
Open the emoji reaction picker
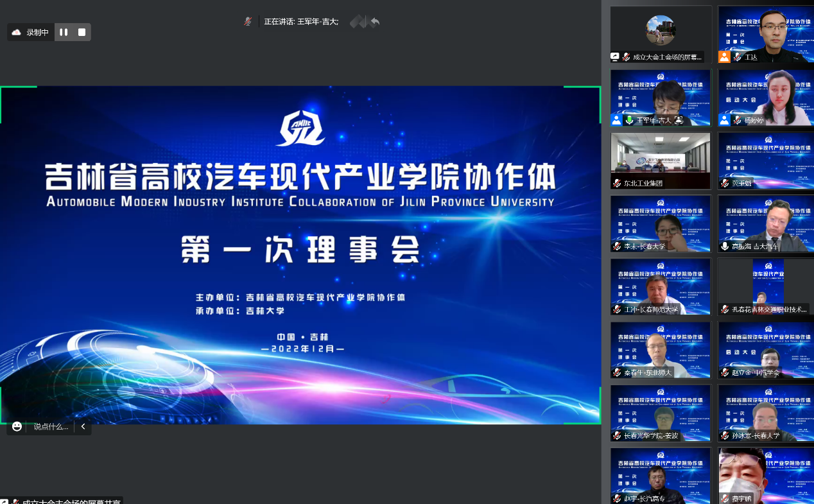[x=17, y=426]
